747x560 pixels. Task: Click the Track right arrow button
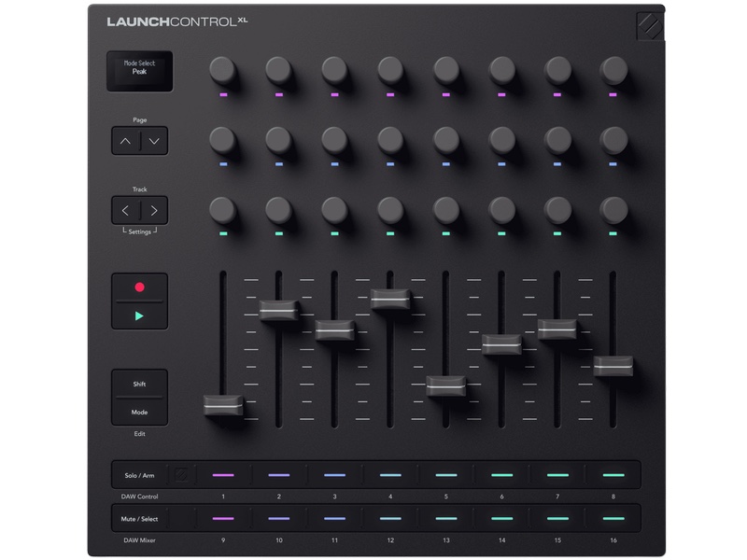pos(154,211)
